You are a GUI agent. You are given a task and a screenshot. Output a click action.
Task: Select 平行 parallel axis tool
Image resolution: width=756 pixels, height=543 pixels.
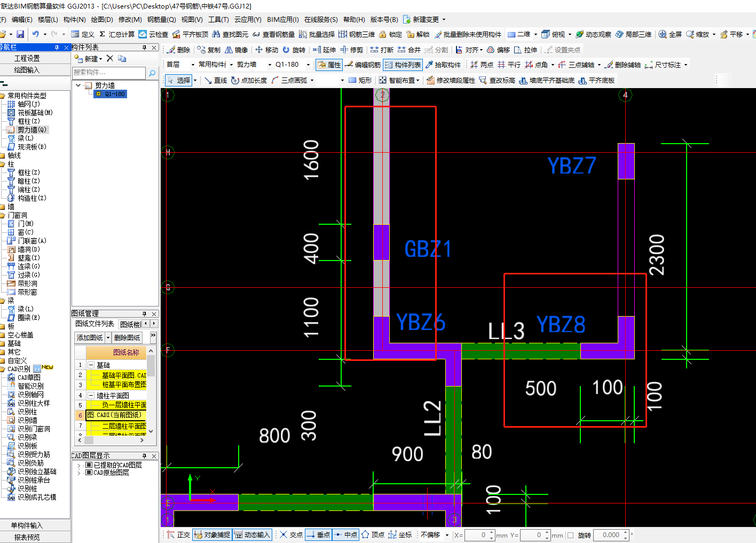pos(509,65)
